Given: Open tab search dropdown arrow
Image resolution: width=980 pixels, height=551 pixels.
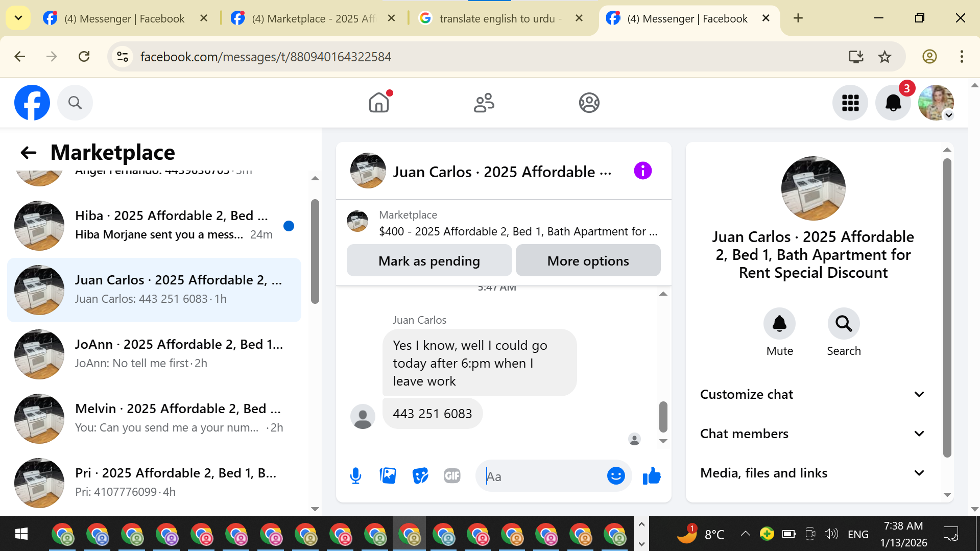Looking at the screenshot, I should click(18, 18).
